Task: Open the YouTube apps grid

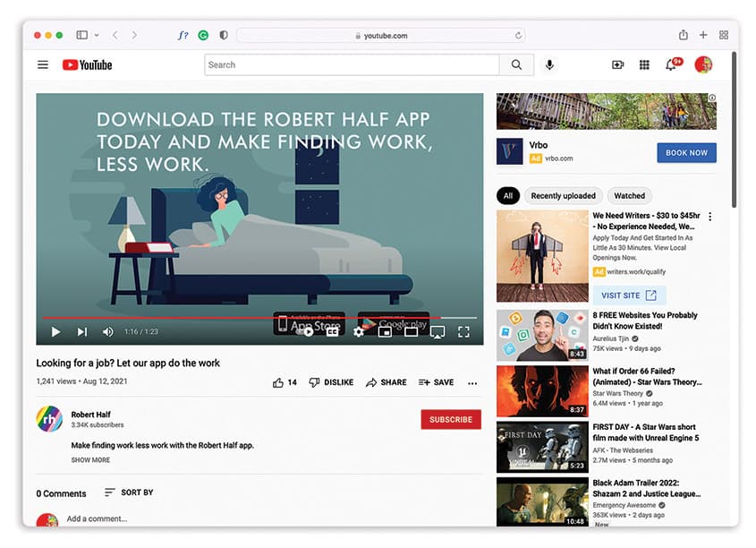Action: coord(644,64)
